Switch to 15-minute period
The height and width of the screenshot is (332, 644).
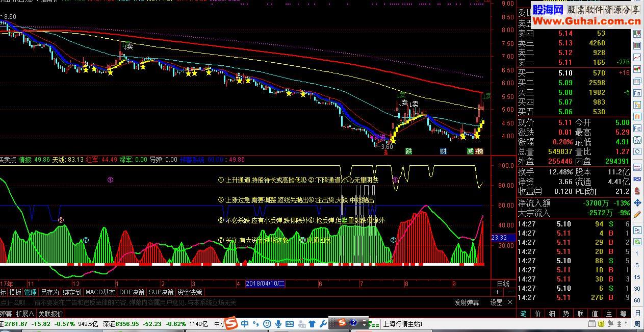pos(637,277)
